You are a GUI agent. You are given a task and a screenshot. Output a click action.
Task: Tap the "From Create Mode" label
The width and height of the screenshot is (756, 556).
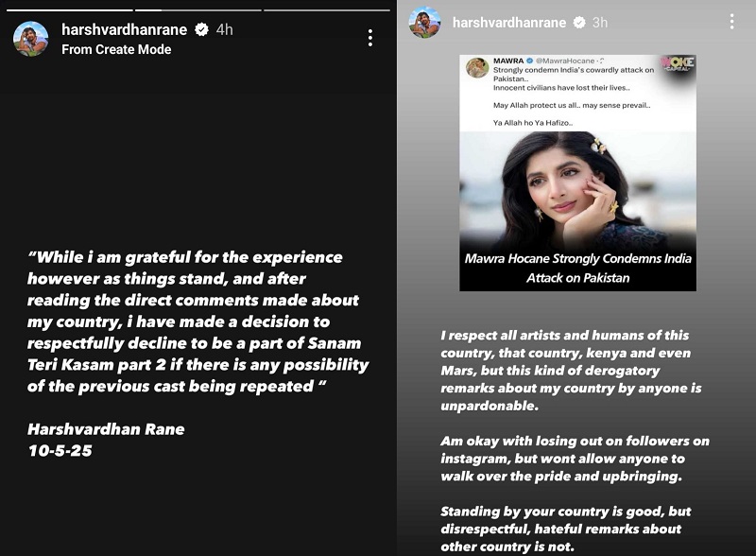[x=116, y=49]
